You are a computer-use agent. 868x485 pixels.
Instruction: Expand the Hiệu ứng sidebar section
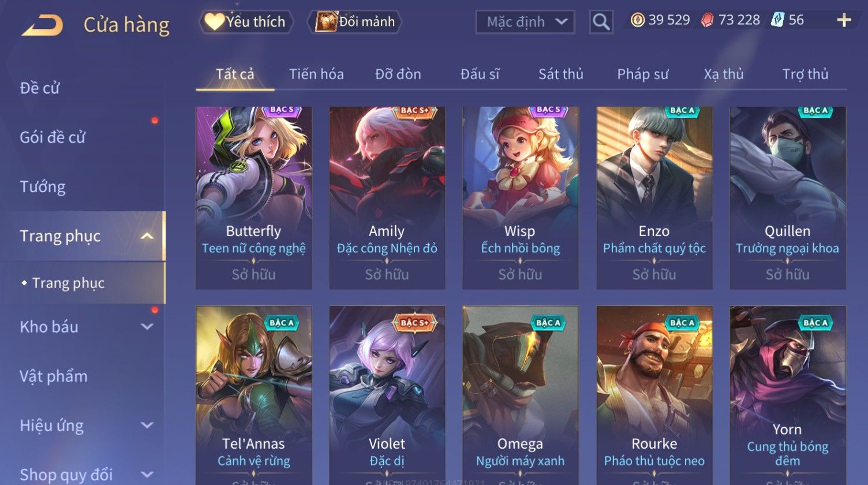point(147,426)
